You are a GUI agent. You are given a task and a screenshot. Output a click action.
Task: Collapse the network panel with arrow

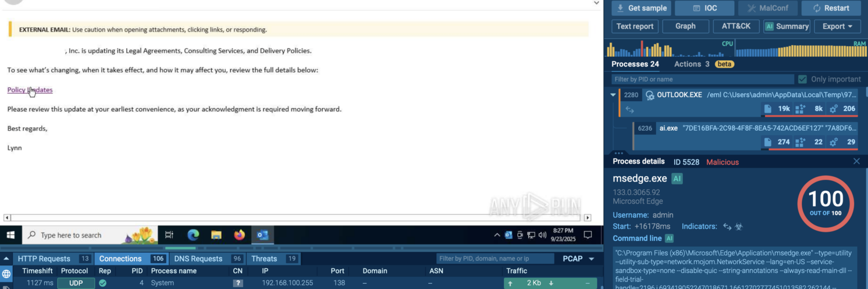point(6,259)
